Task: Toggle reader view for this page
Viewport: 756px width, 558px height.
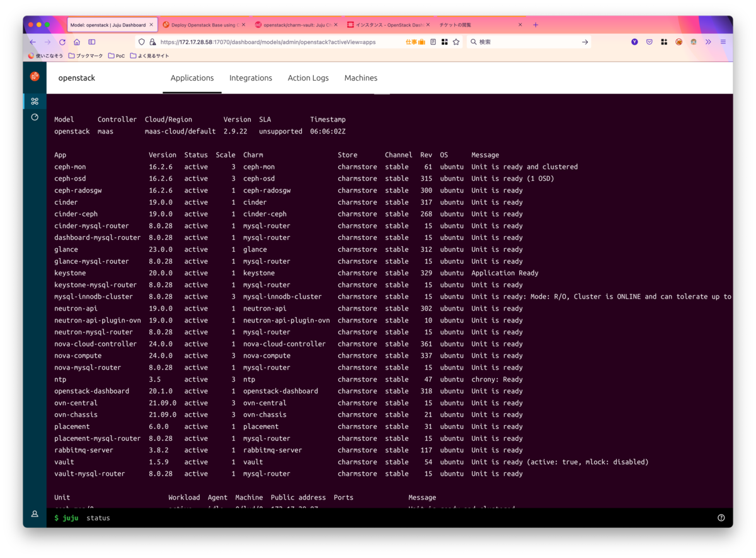Action: point(433,42)
